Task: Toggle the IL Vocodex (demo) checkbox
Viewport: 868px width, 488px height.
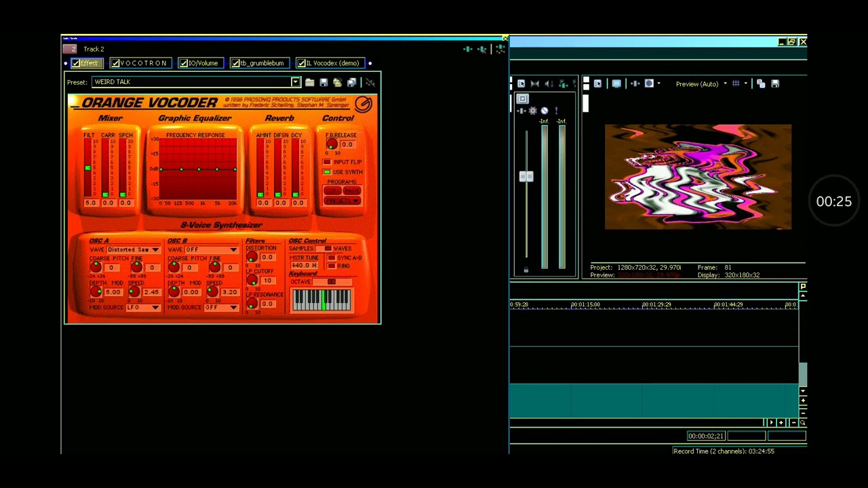Action: tap(301, 63)
